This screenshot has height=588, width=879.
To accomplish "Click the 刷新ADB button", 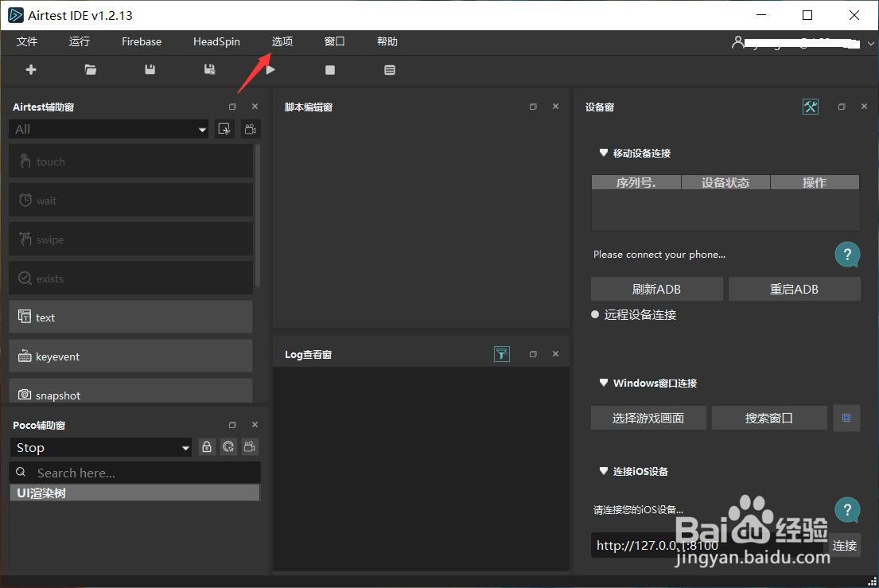I will click(x=656, y=289).
